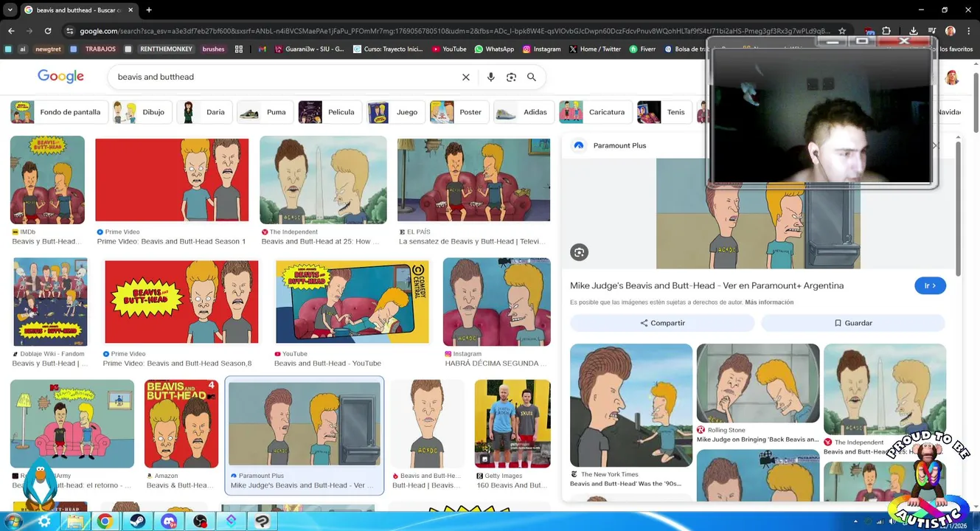Screen dimensions: 980x531
Task: Click the Google logo
Action: point(60,77)
